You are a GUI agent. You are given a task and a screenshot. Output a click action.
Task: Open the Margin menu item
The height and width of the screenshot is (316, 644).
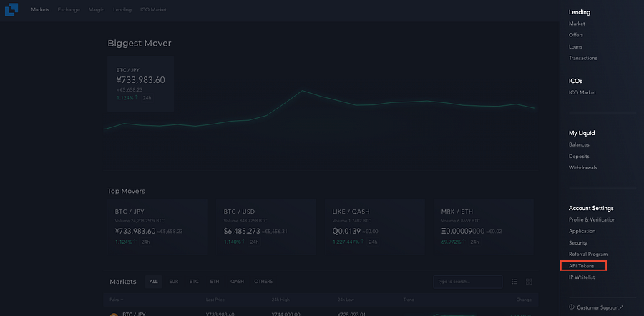point(97,9)
